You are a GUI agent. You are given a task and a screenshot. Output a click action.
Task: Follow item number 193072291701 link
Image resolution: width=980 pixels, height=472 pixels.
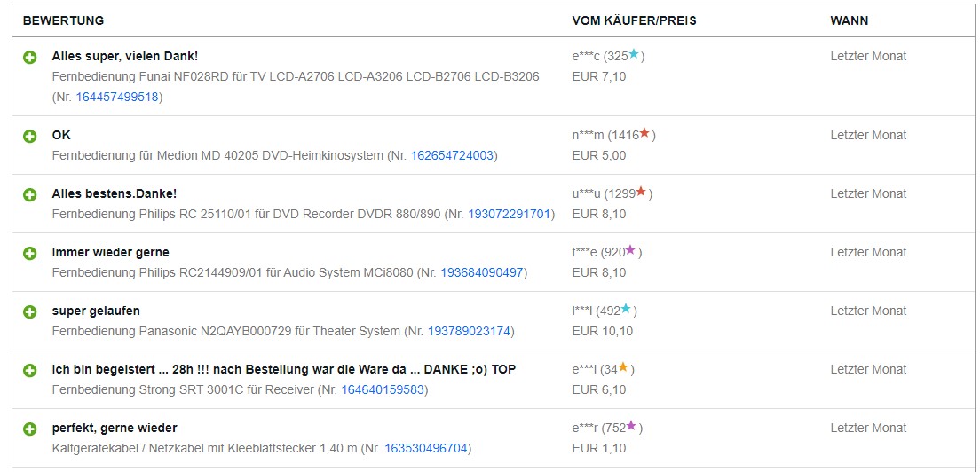point(510,214)
